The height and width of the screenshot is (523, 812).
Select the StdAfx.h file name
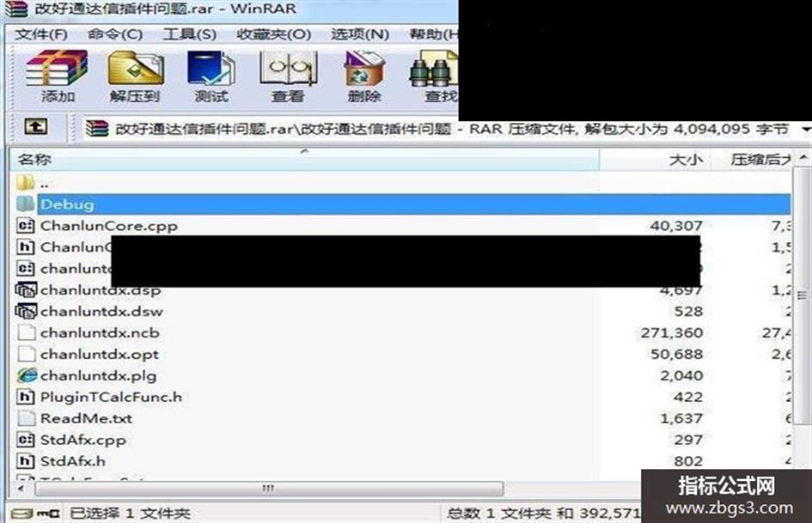(x=72, y=461)
